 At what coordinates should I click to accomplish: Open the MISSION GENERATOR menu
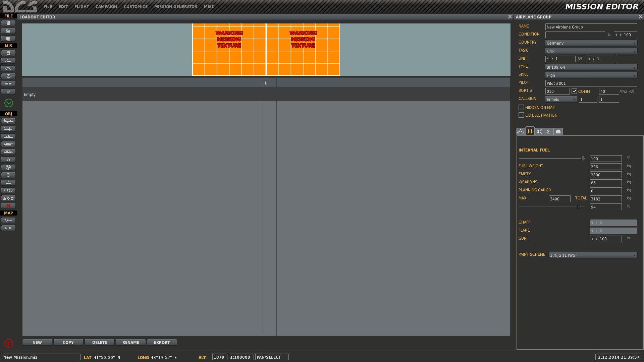click(176, 7)
